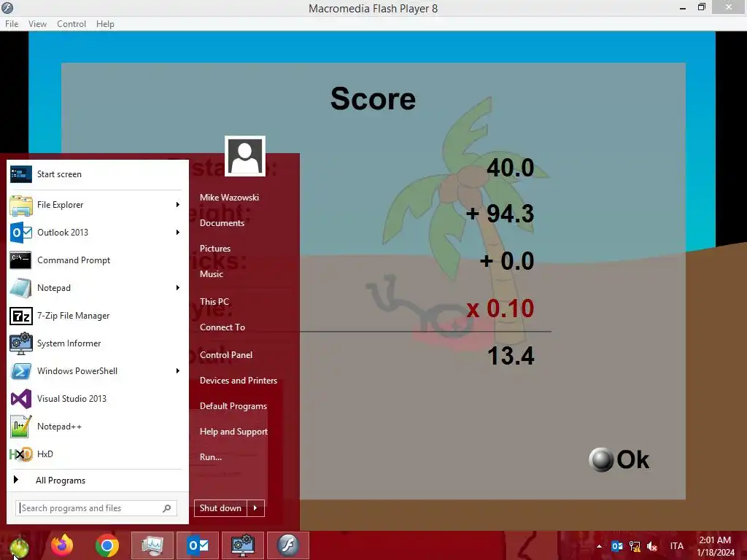
Task: Open Documents from Start menu
Action: click(222, 223)
